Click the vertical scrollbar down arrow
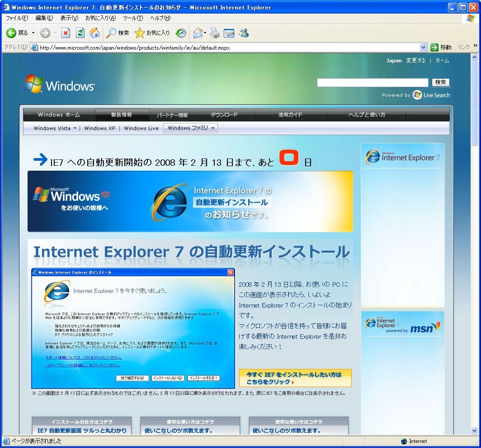This screenshot has width=481, height=448. 474,430
